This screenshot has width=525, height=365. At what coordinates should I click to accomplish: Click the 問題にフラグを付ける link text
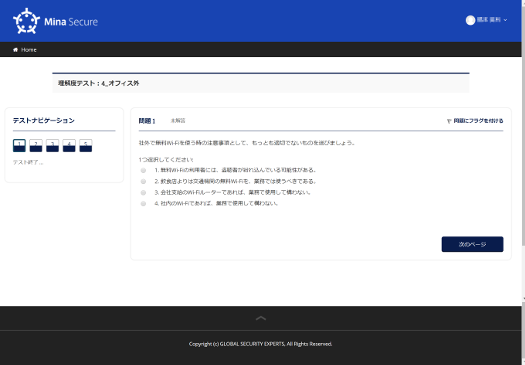[x=478, y=121]
